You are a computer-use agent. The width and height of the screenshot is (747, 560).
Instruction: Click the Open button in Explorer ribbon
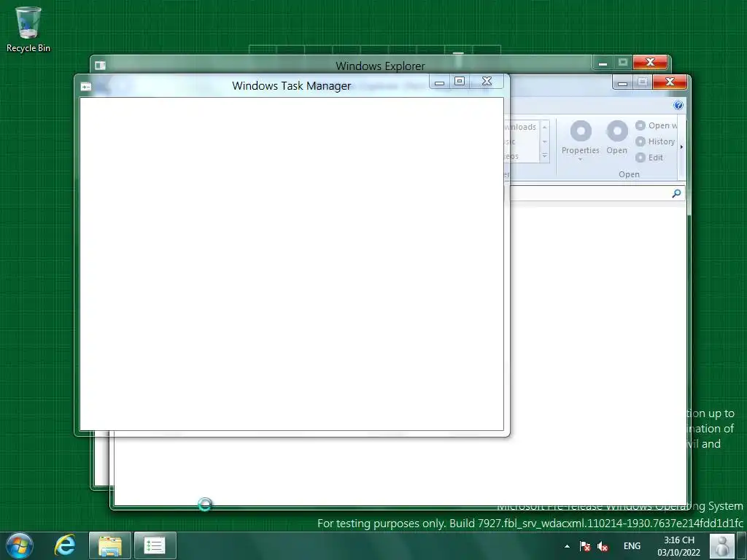(617, 138)
